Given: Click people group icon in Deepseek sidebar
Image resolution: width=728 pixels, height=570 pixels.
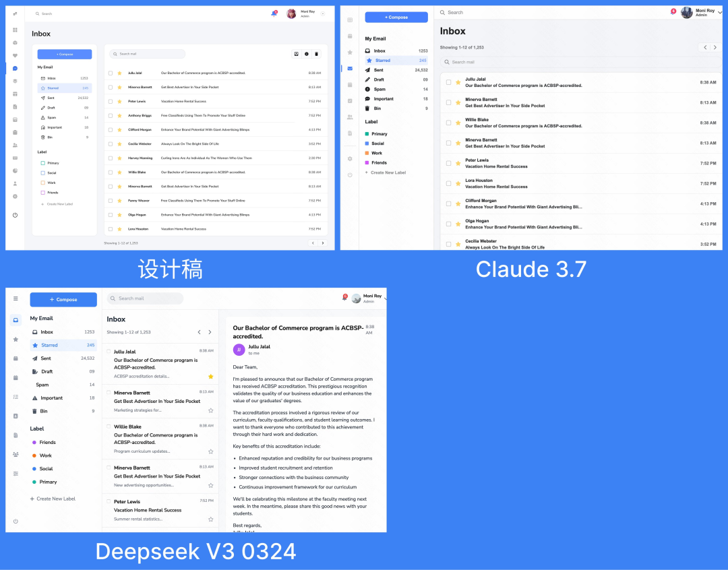Looking at the screenshot, I should point(16,454).
